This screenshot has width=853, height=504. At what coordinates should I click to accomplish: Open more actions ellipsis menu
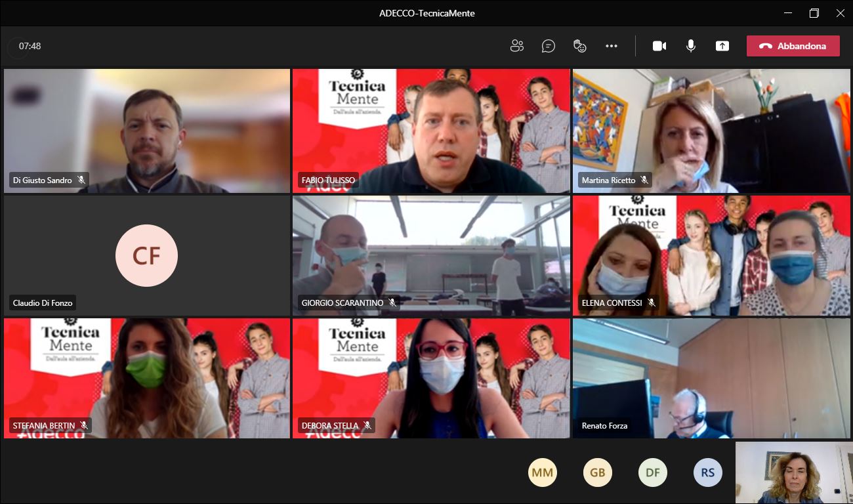(x=612, y=46)
